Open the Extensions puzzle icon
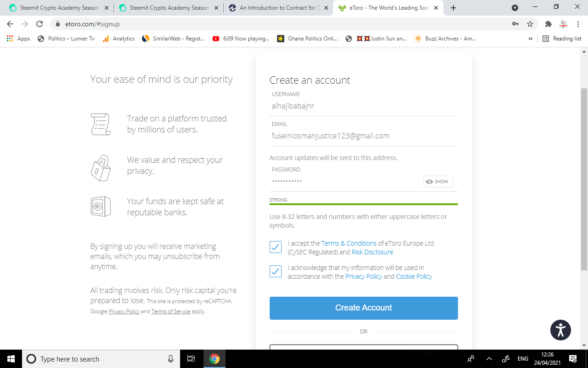 coord(548,24)
